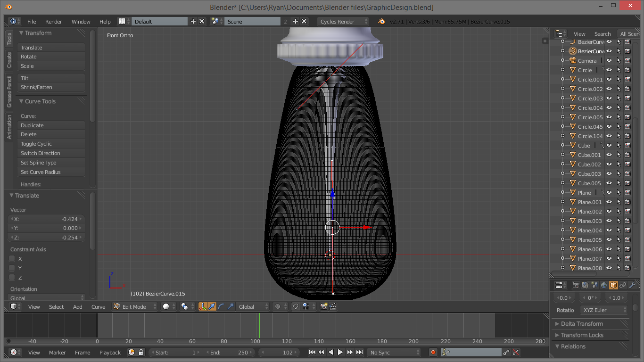Switch to the Grease Pencil tab

[9, 91]
